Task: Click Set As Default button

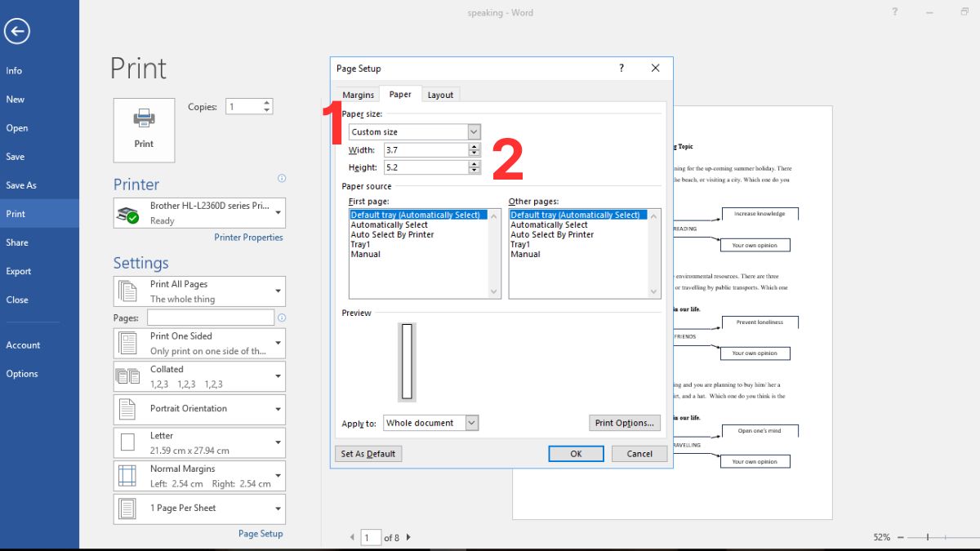Action: [368, 454]
